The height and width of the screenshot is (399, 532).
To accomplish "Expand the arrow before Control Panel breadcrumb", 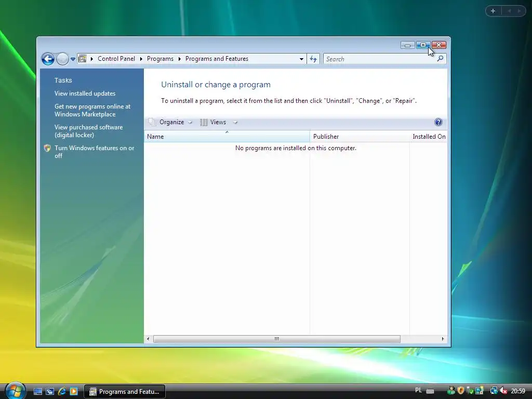I will tap(91, 59).
